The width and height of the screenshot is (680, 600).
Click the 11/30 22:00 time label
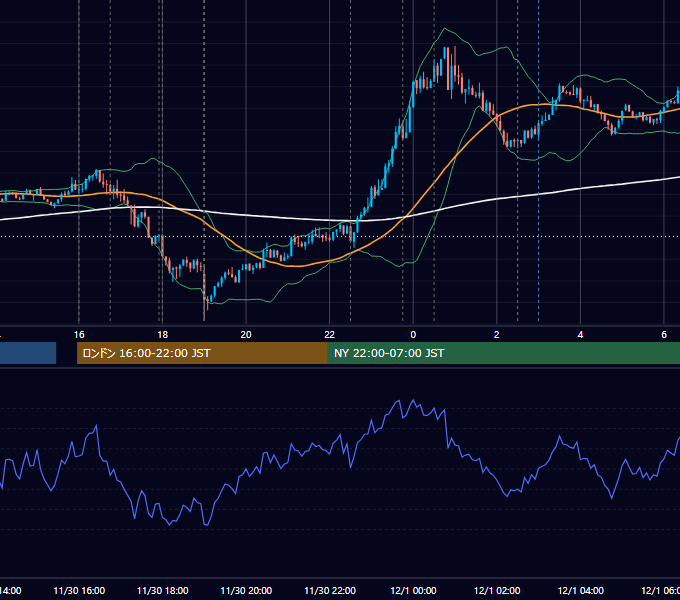coord(330,590)
